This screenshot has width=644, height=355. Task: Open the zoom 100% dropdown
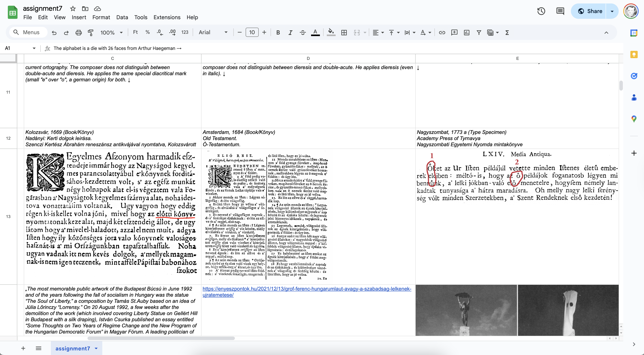click(111, 32)
